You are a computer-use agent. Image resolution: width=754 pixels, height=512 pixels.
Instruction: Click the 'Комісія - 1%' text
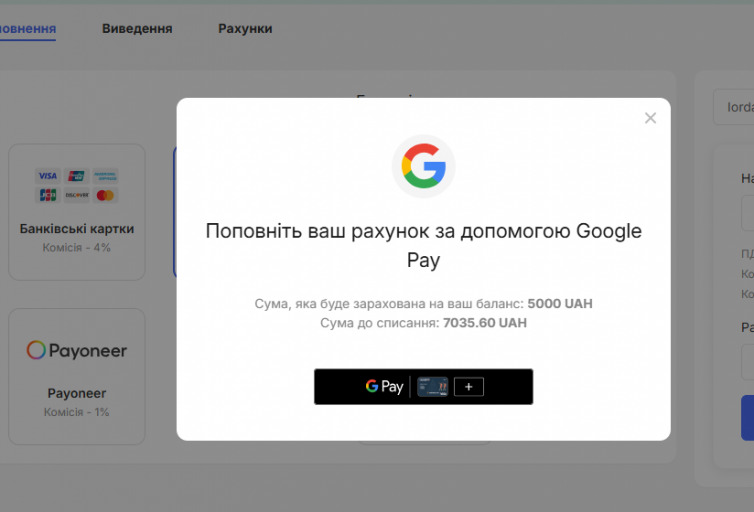tap(76, 412)
